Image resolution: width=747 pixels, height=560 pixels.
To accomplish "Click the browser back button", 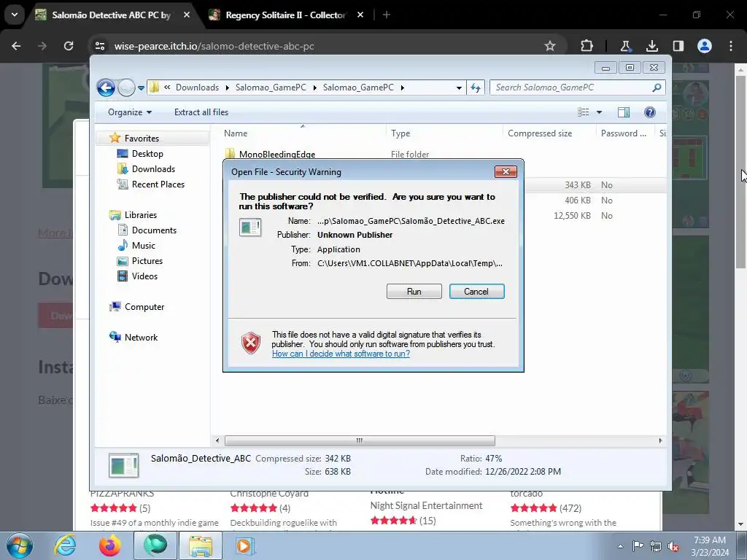I will pyautogui.click(x=16, y=46).
